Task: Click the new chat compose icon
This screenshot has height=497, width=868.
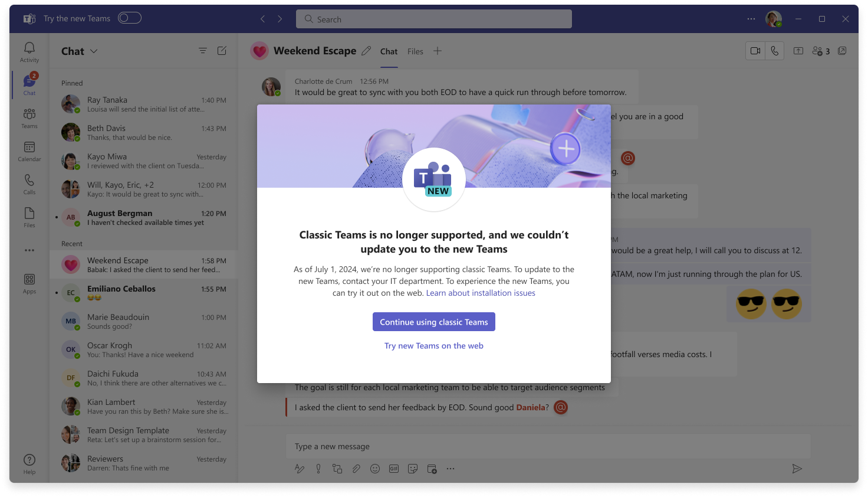Action: [222, 51]
